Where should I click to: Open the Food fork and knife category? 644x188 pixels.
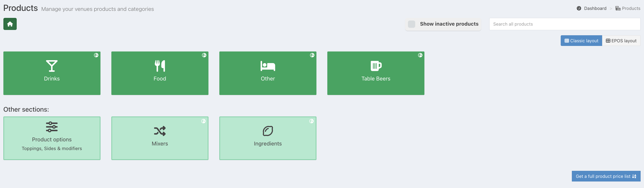[x=160, y=73]
